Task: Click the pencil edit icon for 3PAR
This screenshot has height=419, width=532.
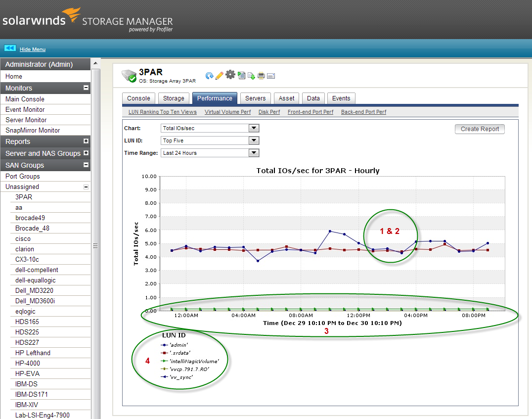Action: point(220,75)
